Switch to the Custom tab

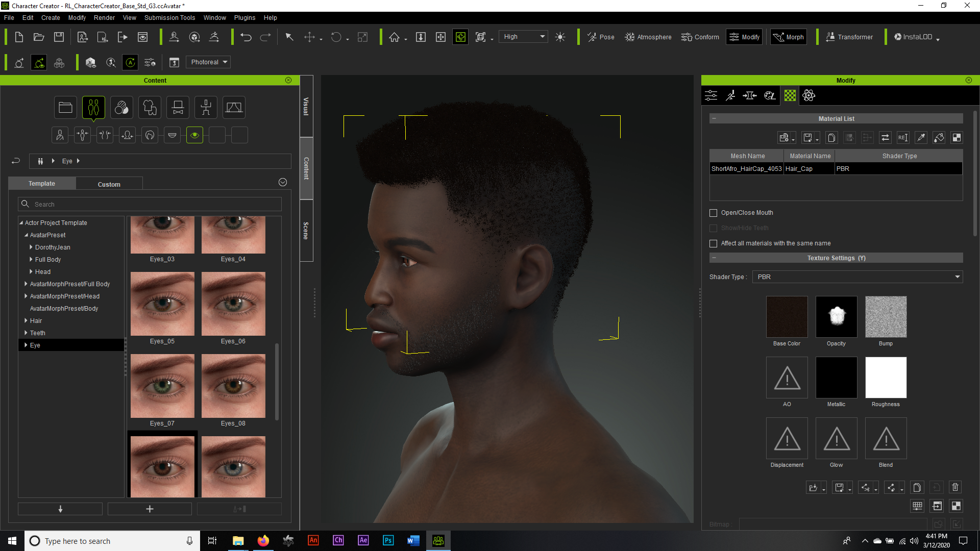click(109, 184)
